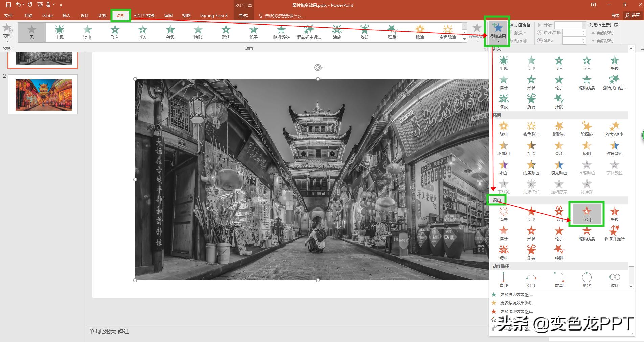Click the save icon in quick access toolbar
This screenshot has height=342, width=644.
[8, 5]
